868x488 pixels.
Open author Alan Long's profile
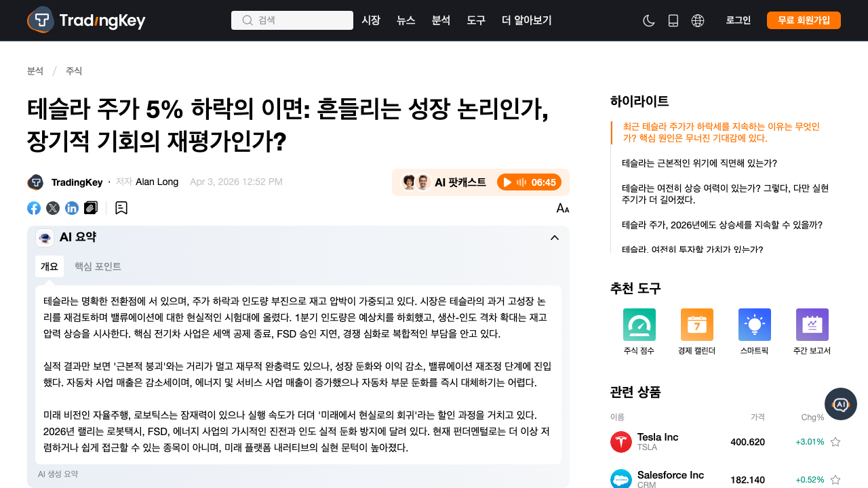pos(157,182)
